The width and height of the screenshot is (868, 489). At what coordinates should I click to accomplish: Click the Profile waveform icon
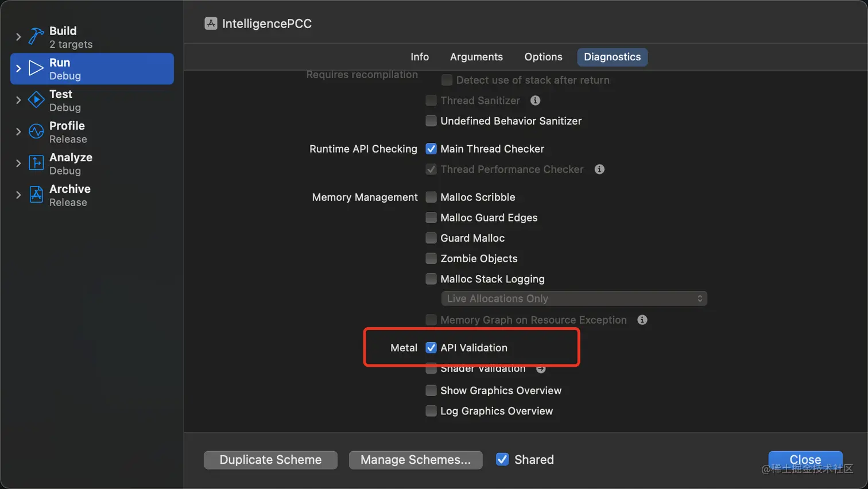36,131
